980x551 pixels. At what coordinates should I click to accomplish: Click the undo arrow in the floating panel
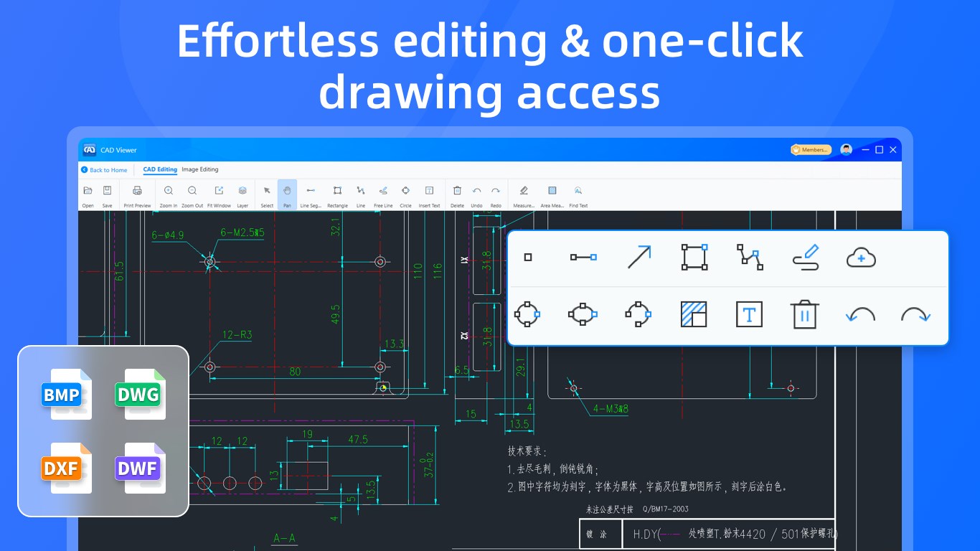(x=860, y=314)
